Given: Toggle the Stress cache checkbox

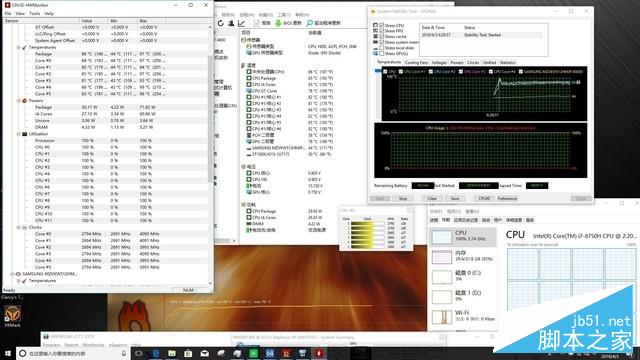Looking at the screenshot, I should coord(382,36).
